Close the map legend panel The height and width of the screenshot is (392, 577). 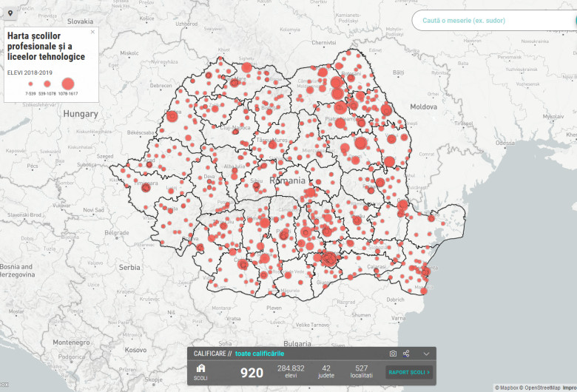[92, 32]
